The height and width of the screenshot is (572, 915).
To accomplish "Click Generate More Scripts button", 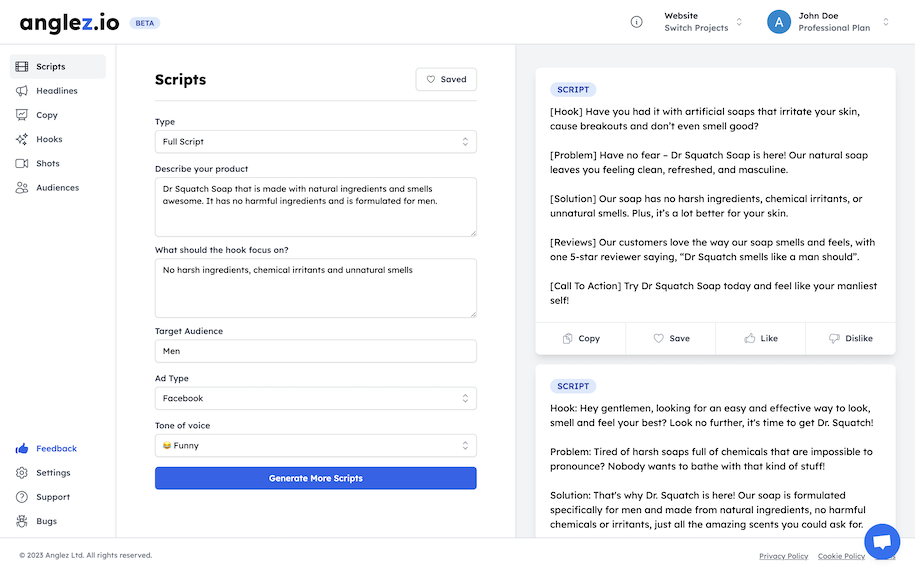I will click(316, 478).
